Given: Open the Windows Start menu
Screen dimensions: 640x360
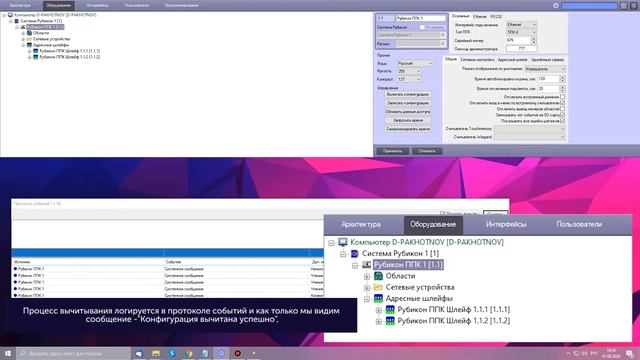Looking at the screenshot, I should pyautogui.click(x=8, y=353).
